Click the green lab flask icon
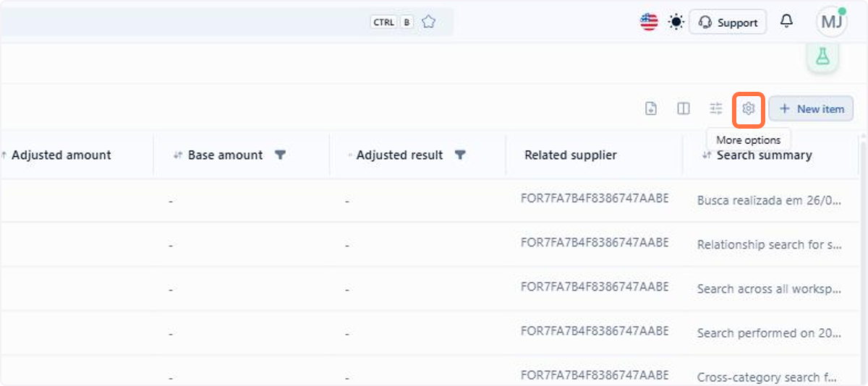Screen dimensions: 868x386 point(822,56)
